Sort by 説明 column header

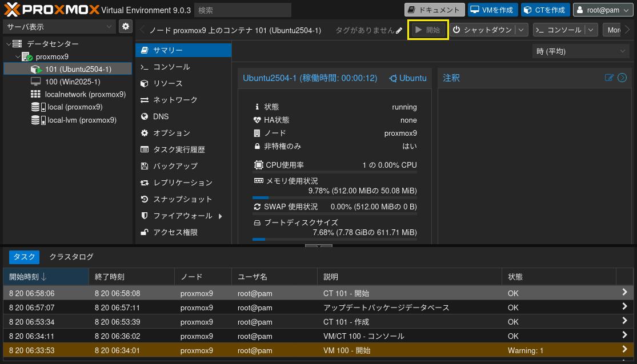(x=410, y=277)
